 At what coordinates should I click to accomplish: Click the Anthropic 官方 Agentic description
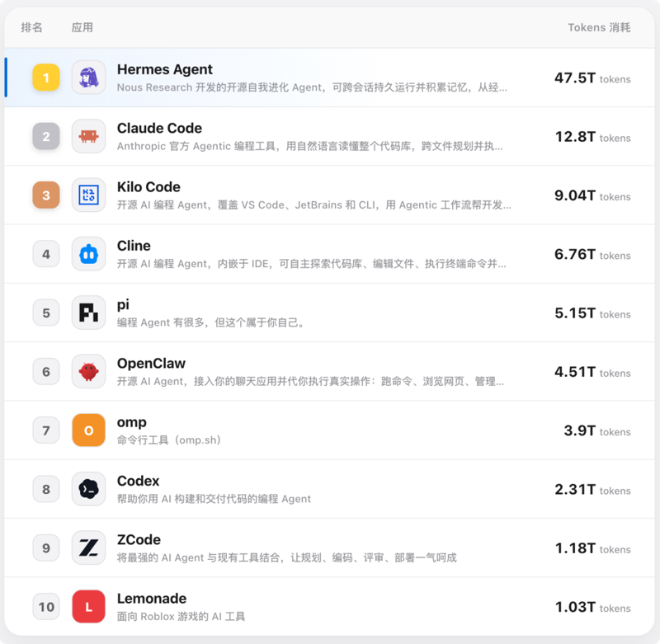point(310,147)
